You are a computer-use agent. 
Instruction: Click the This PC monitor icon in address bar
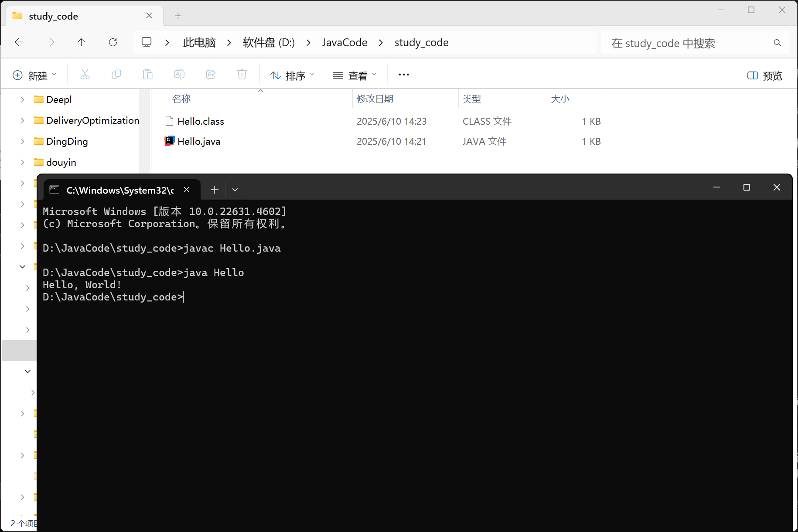[x=147, y=42]
